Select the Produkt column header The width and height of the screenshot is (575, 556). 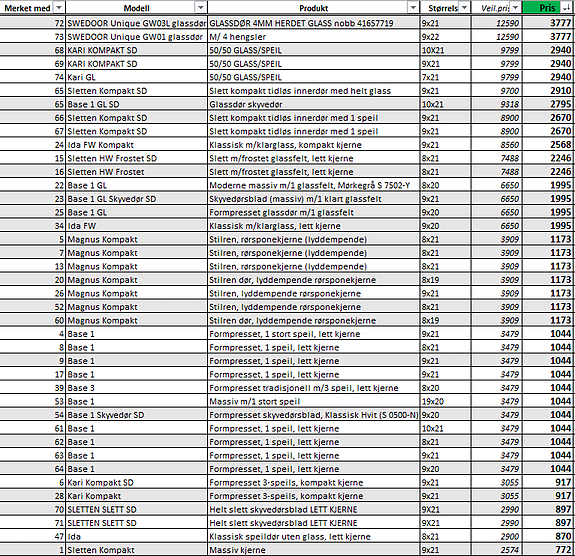[x=314, y=8]
